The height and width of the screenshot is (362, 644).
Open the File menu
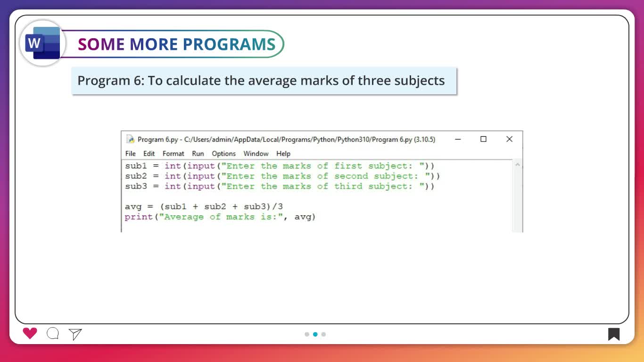pos(131,154)
